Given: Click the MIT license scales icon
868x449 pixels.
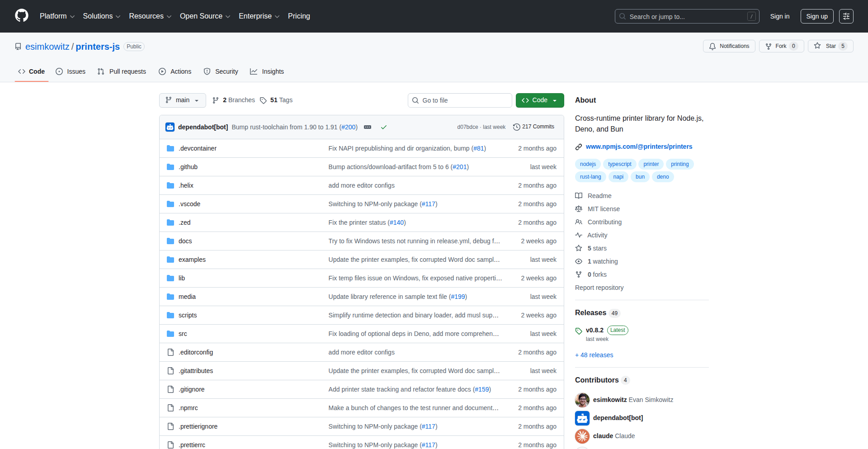Looking at the screenshot, I should pos(579,208).
